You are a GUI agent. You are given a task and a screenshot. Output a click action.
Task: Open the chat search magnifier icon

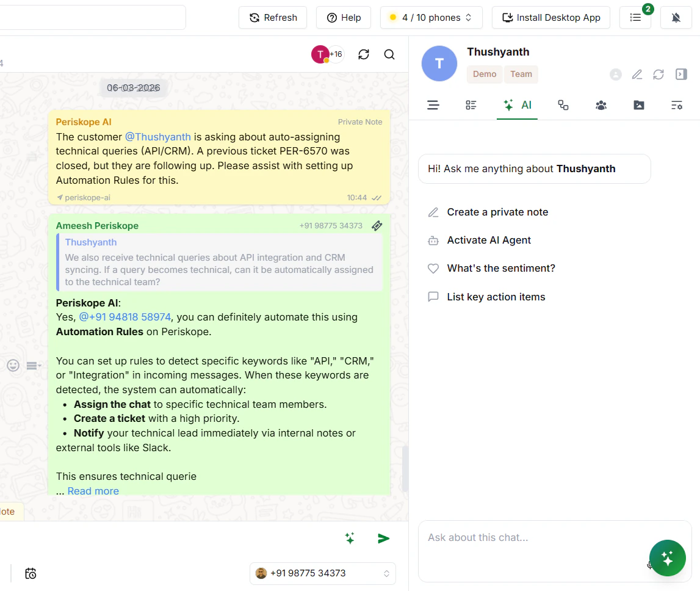click(389, 54)
